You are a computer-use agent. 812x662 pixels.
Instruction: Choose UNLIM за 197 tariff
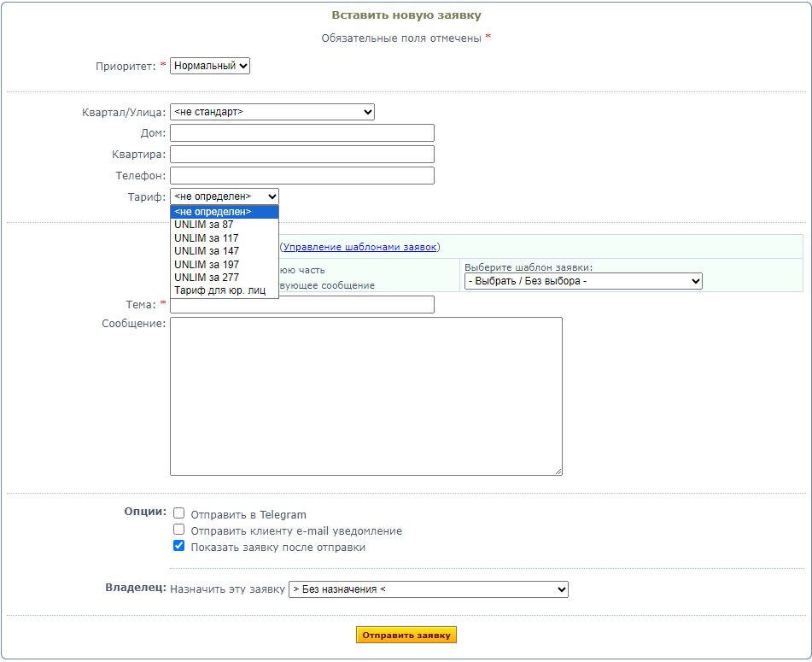(x=225, y=265)
